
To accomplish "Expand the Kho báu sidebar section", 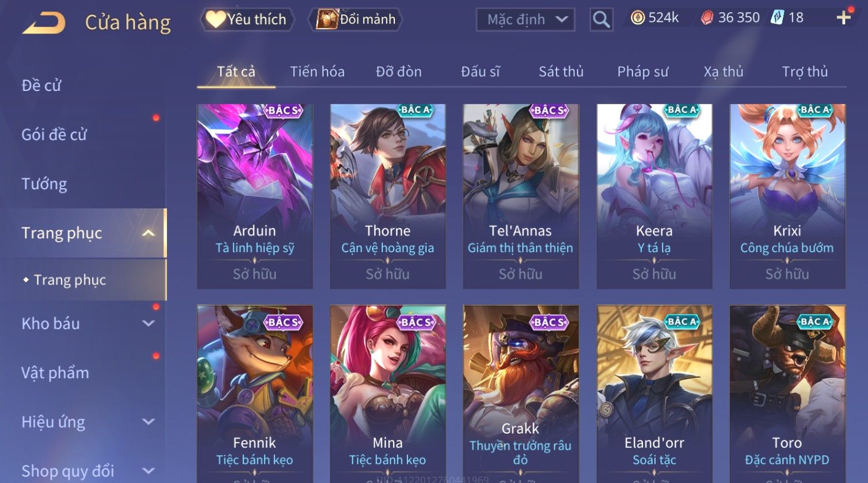I will coord(149,324).
